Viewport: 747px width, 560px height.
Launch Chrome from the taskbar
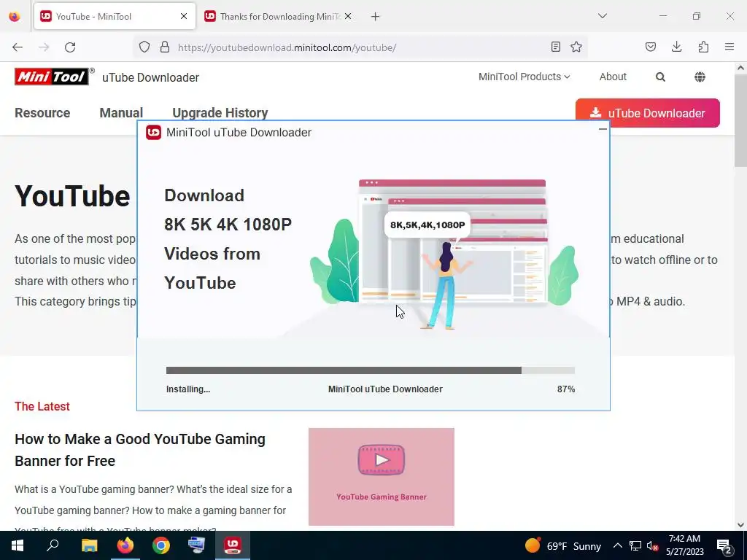tap(161, 545)
